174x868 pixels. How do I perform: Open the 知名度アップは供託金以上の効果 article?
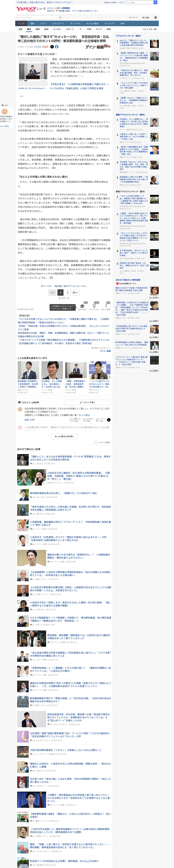point(64,861)
